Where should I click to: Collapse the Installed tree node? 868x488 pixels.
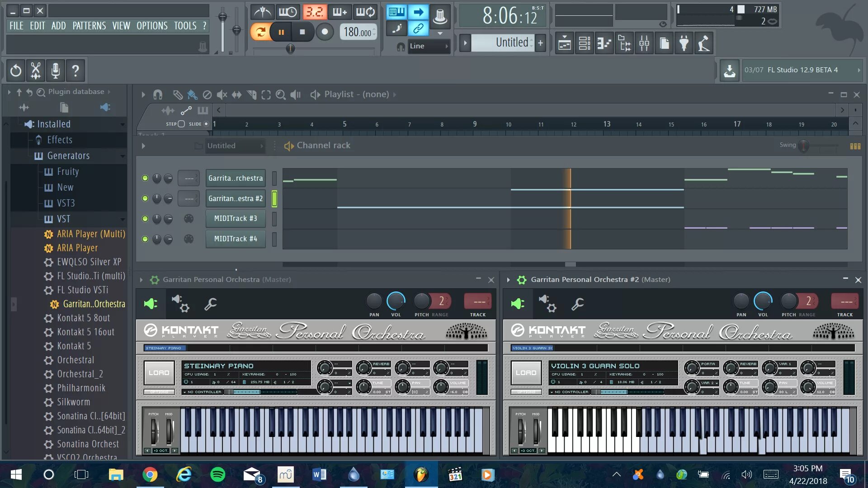pos(123,124)
